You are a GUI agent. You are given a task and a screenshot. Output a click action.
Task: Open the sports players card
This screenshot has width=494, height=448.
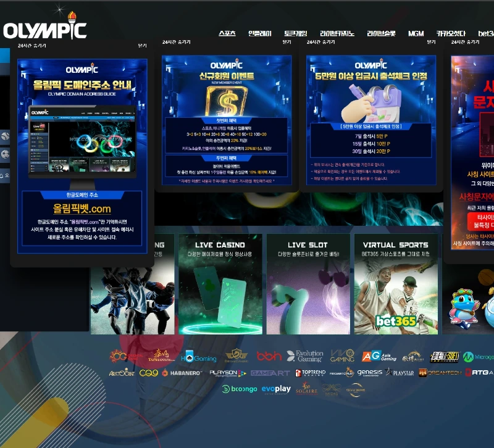point(132,301)
